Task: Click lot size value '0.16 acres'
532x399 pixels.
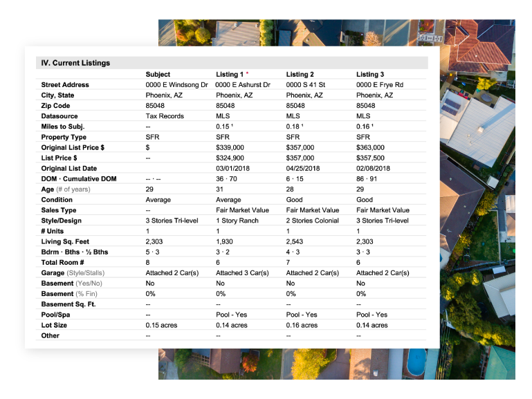Action: tap(302, 326)
